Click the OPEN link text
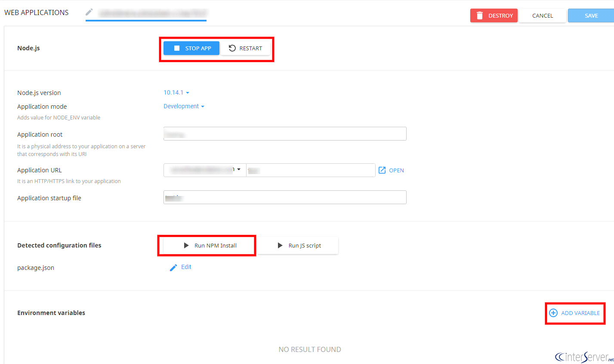 tap(396, 170)
